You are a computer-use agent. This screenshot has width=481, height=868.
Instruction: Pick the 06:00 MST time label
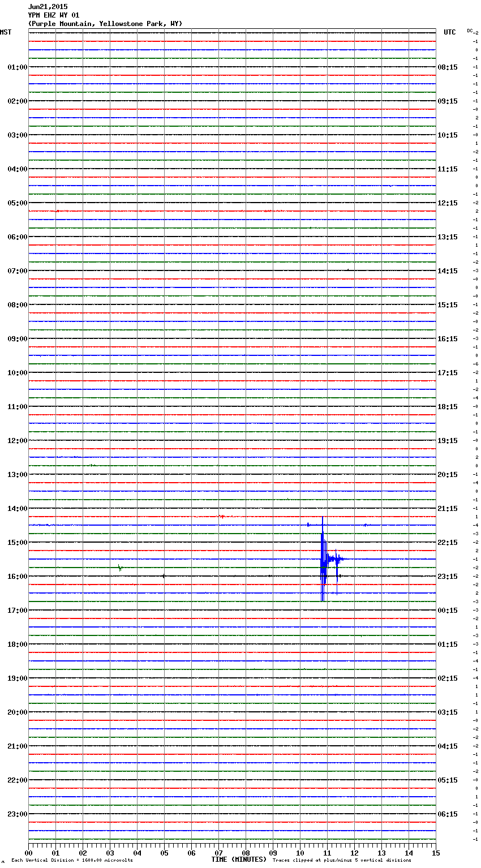coord(18,237)
